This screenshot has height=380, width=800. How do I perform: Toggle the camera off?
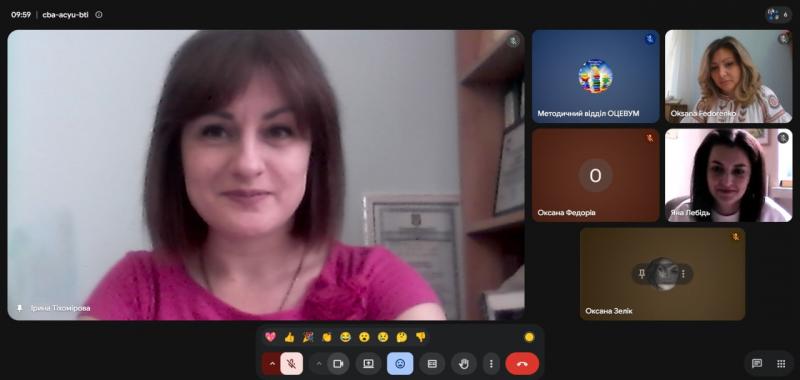(x=338, y=364)
